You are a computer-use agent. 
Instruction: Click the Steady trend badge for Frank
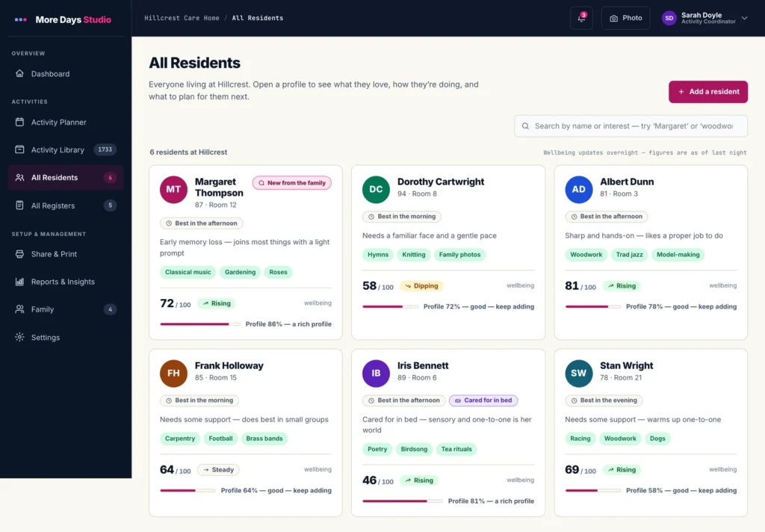pos(218,470)
